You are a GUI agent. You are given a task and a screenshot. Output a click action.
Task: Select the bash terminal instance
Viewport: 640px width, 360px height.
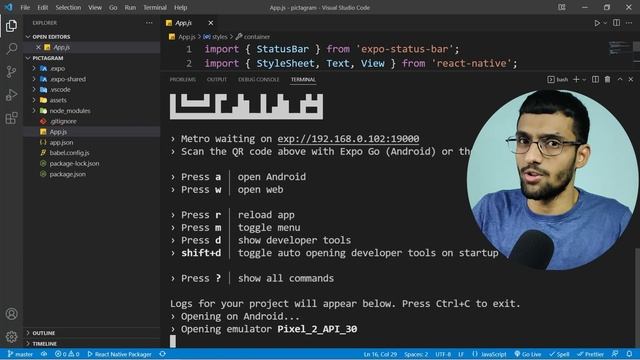click(558, 79)
